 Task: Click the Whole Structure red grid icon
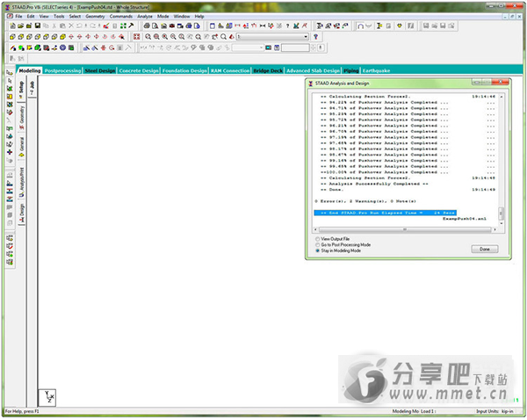(x=136, y=37)
